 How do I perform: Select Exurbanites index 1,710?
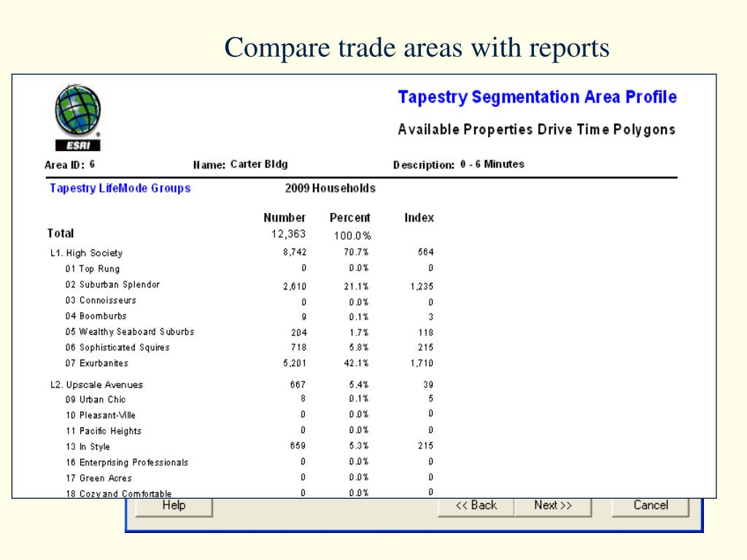(x=422, y=363)
